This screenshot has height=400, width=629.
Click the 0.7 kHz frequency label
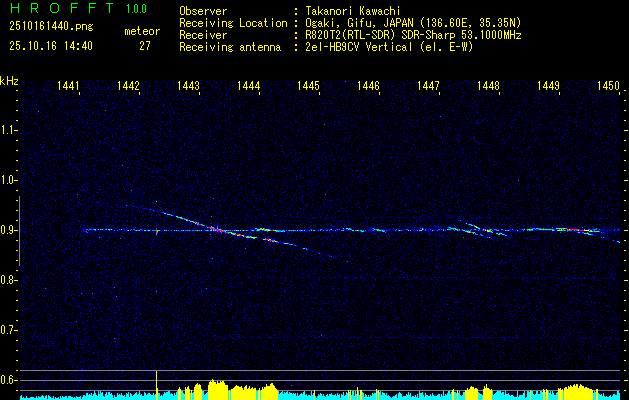[x=8, y=330]
